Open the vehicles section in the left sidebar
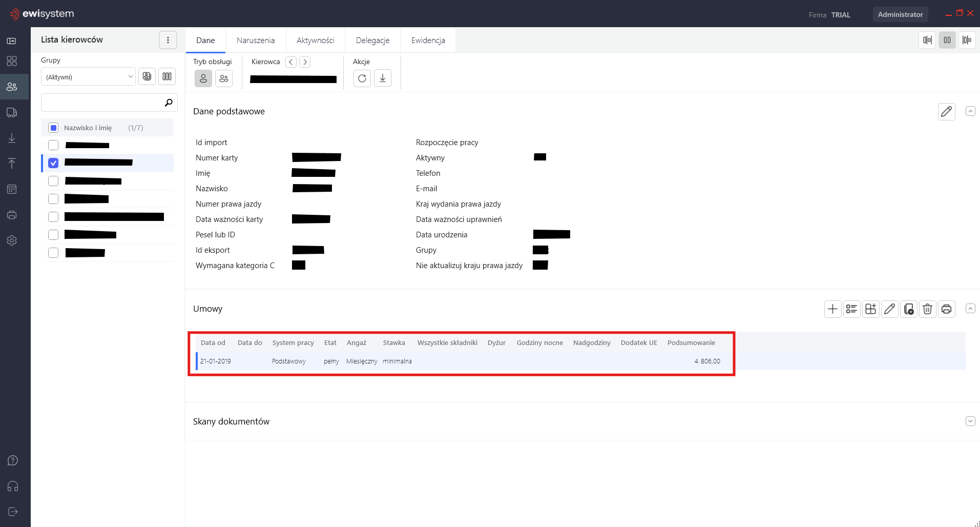Image resolution: width=980 pixels, height=527 pixels. pyautogui.click(x=12, y=113)
